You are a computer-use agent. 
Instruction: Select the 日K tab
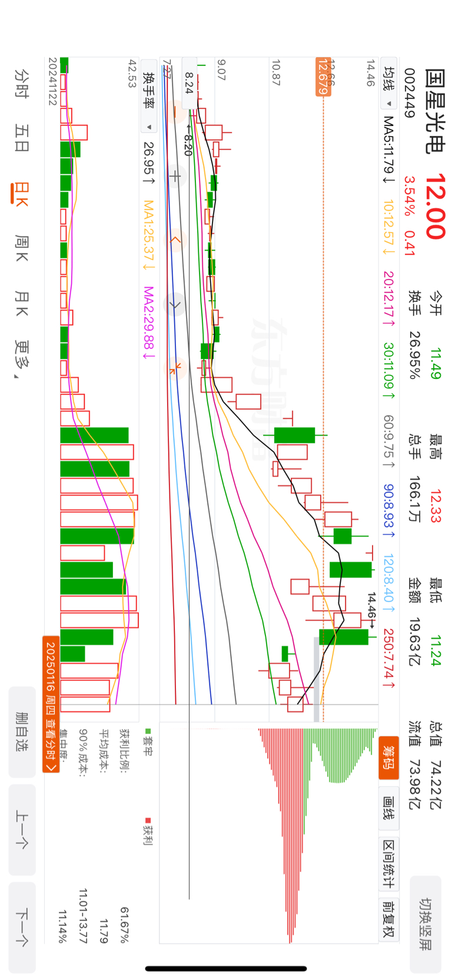[x=21, y=193]
